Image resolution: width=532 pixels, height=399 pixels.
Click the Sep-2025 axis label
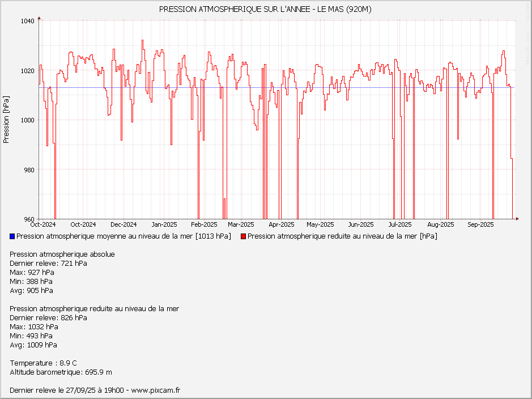(481, 224)
